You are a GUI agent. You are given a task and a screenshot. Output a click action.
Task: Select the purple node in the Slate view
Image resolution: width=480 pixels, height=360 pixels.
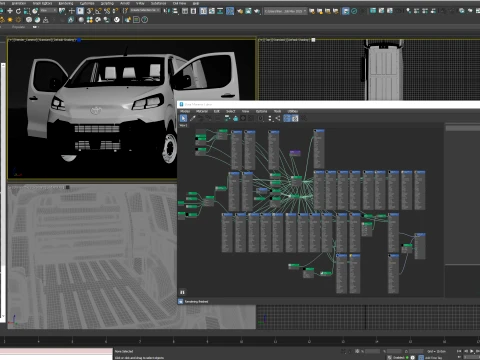(x=295, y=153)
